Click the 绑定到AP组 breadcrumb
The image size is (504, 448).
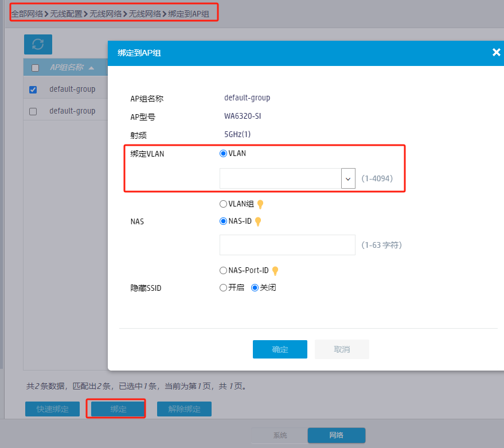point(189,14)
